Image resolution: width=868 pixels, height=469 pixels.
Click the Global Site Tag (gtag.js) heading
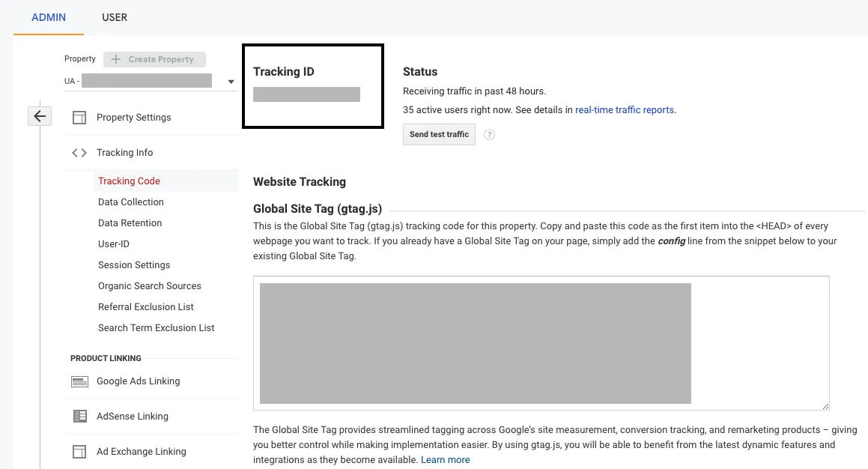click(318, 209)
